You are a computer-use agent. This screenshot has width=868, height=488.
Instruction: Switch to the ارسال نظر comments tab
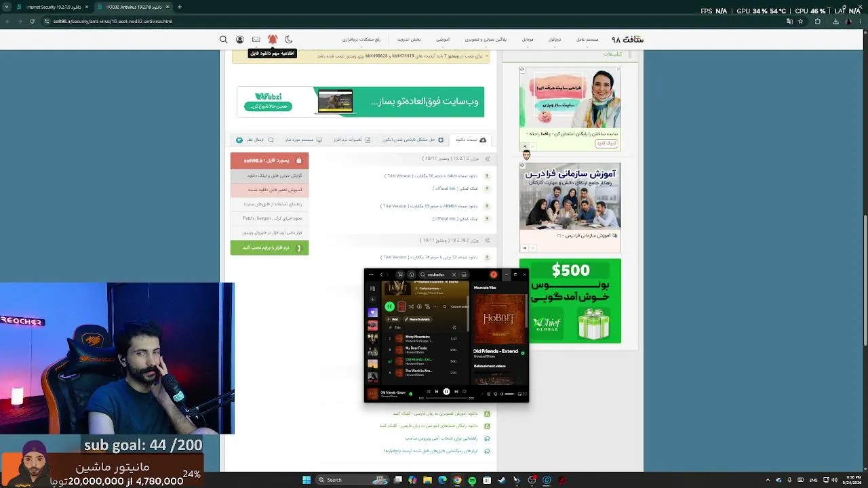pyautogui.click(x=255, y=140)
